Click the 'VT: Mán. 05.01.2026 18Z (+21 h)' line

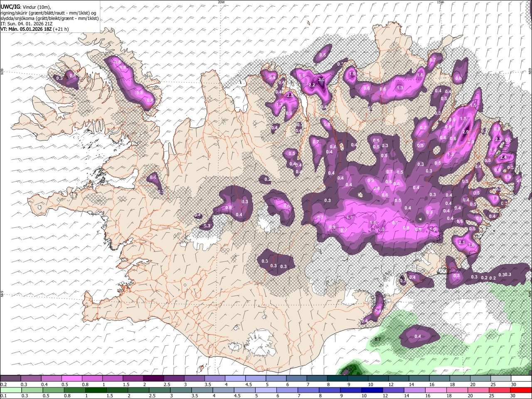pos(34,29)
